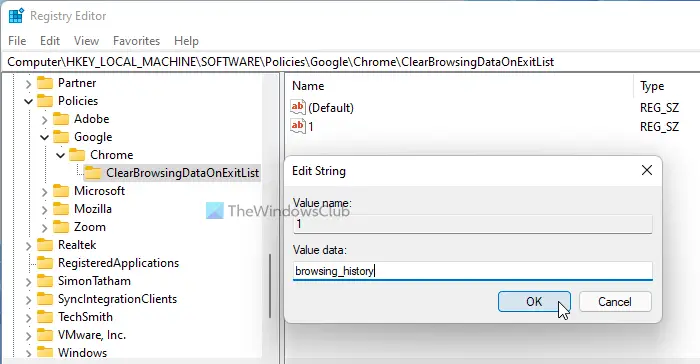Select the Chrome tree key
This screenshot has width=700, height=364.
point(112,155)
